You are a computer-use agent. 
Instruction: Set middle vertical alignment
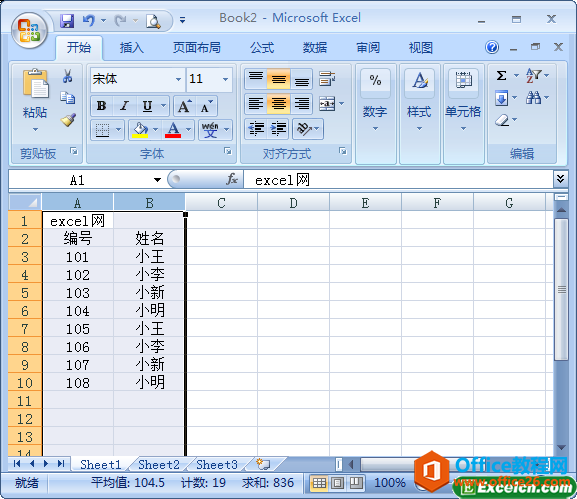[x=279, y=79]
